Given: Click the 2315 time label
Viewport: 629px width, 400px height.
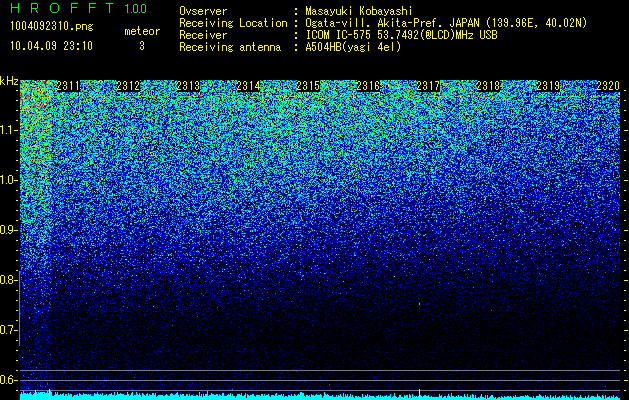Looking at the screenshot, I should coord(308,86).
